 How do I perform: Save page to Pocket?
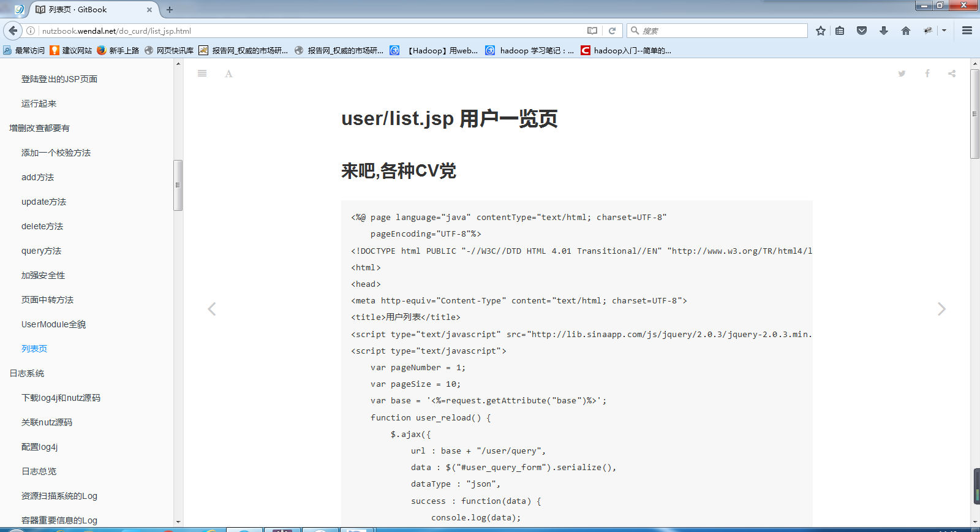coord(862,31)
